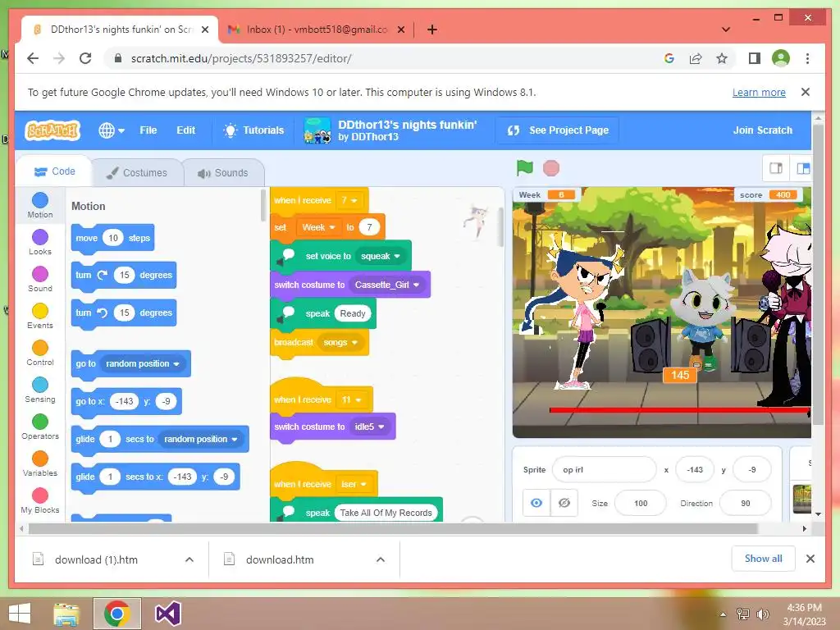Screen dimensions: 840x630
Task: Open Chrome's three-dot menu
Action: tap(807, 58)
